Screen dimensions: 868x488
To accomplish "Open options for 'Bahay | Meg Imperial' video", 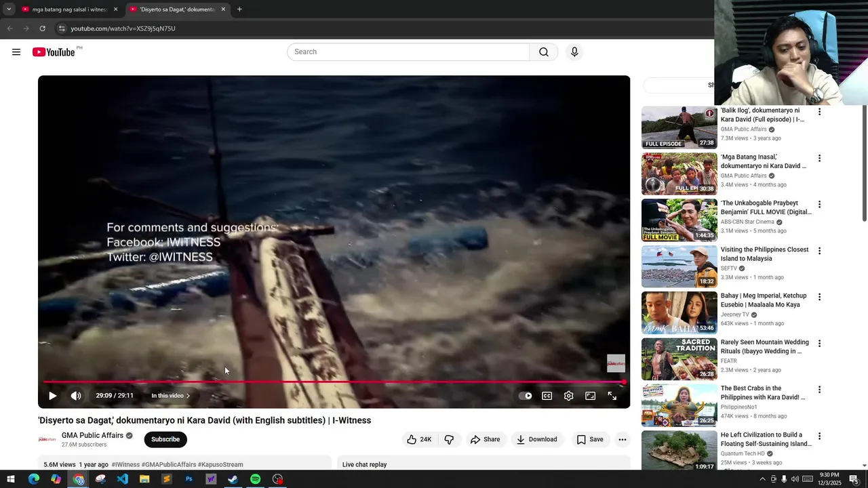I will point(819,297).
